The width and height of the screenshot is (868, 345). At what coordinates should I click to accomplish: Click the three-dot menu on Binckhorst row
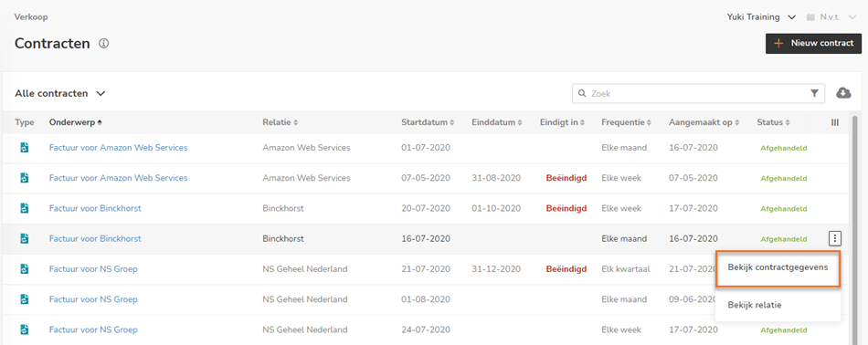(835, 239)
